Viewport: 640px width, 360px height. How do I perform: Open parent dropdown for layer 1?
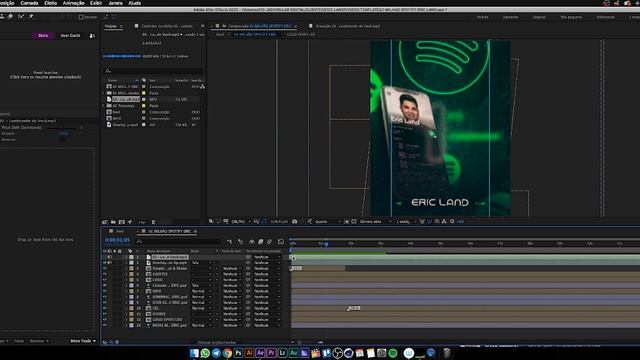point(267,258)
